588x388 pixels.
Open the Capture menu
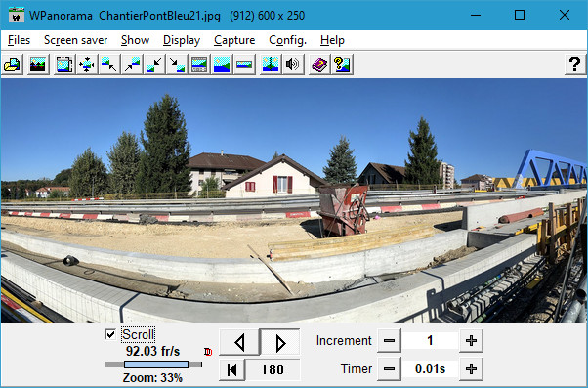tap(234, 40)
